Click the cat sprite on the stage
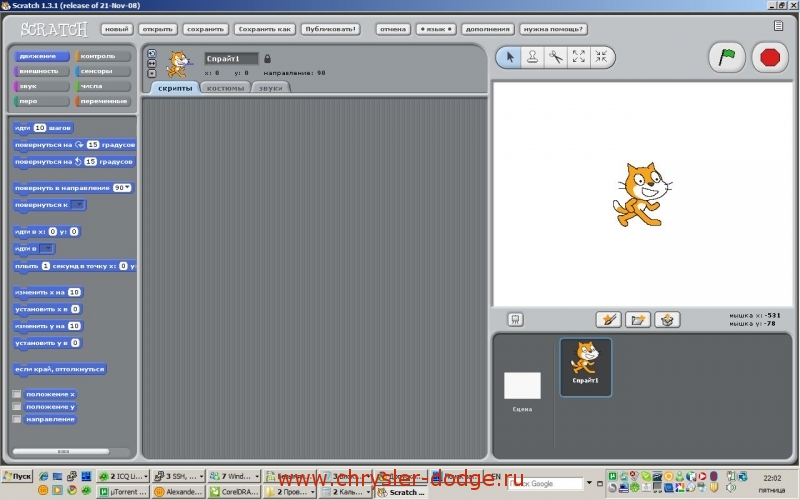Viewport: 800px width, 500px height. tap(642, 194)
